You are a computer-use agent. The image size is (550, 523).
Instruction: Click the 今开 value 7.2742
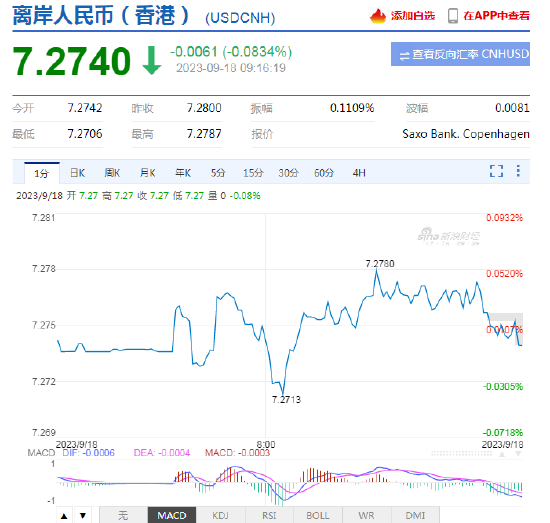click(x=85, y=108)
